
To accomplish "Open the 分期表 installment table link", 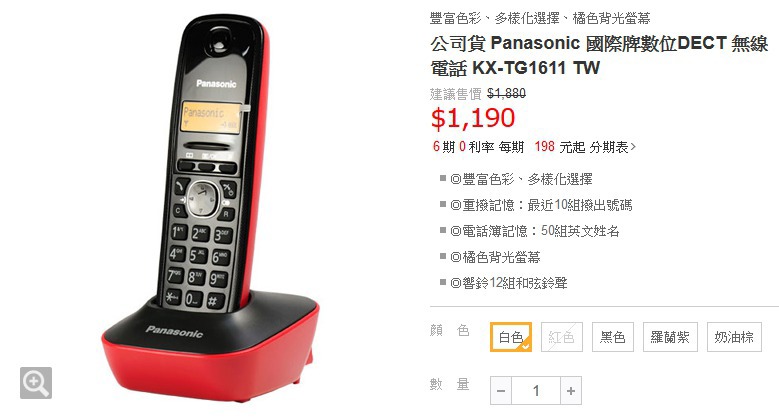I will pyautogui.click(x=609, y=147).
